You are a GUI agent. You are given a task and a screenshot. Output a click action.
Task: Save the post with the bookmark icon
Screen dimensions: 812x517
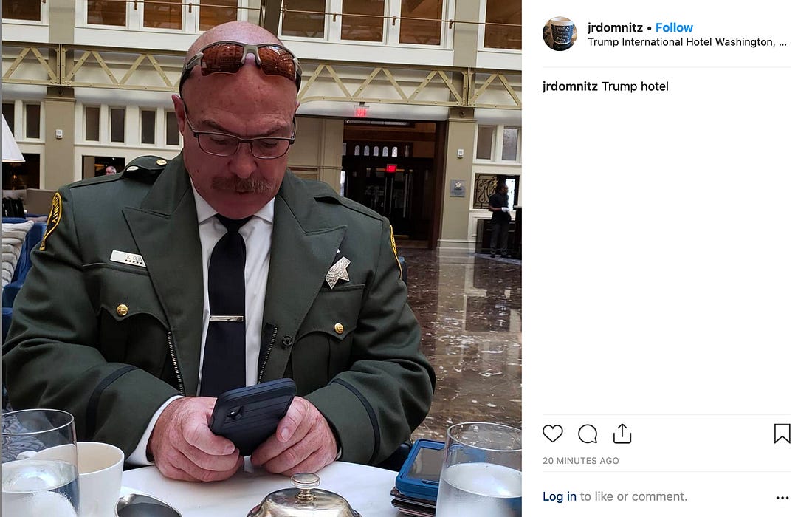[x=782, y=434]
